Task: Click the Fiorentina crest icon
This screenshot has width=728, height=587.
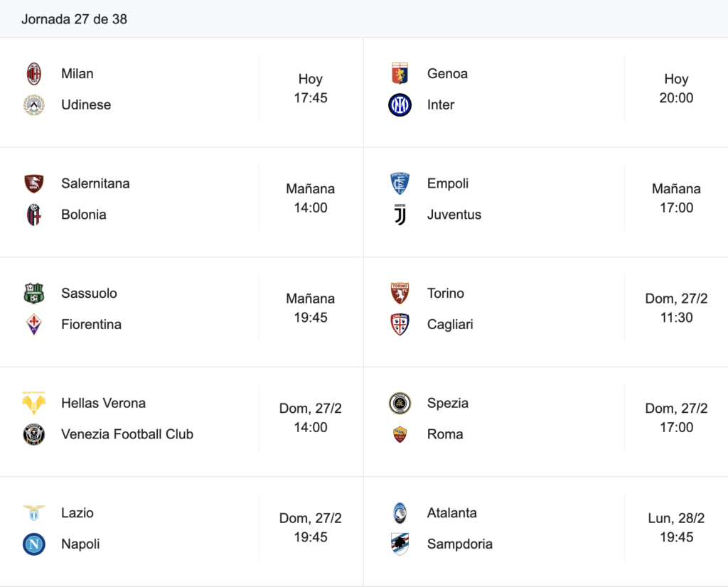Action: (34, 324)
